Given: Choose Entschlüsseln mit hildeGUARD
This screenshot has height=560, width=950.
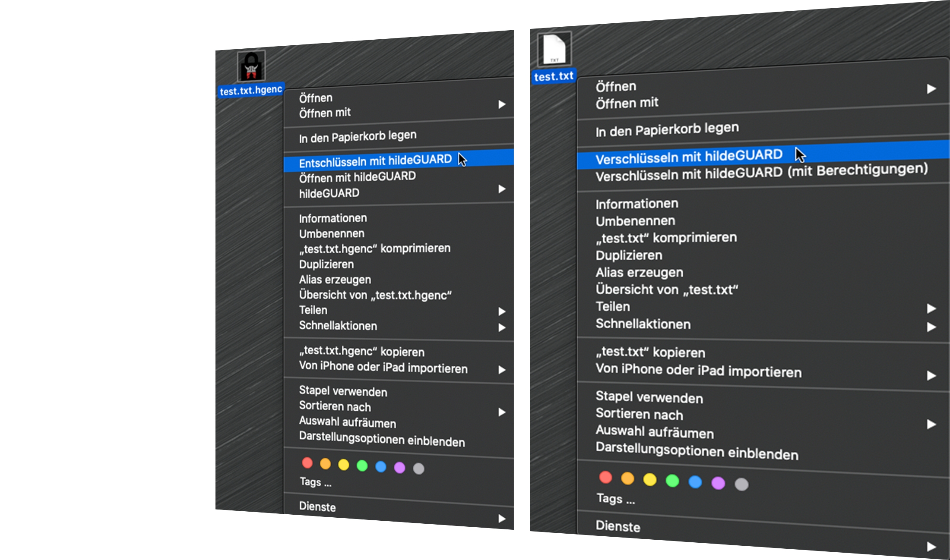Looking at the screenshot, I should [x=375, y=161].
